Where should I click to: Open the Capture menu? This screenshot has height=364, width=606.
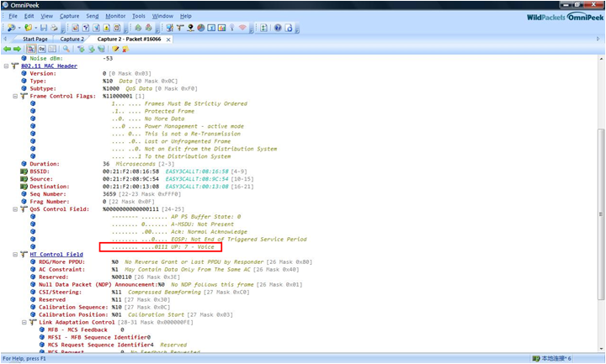[69, 16]
